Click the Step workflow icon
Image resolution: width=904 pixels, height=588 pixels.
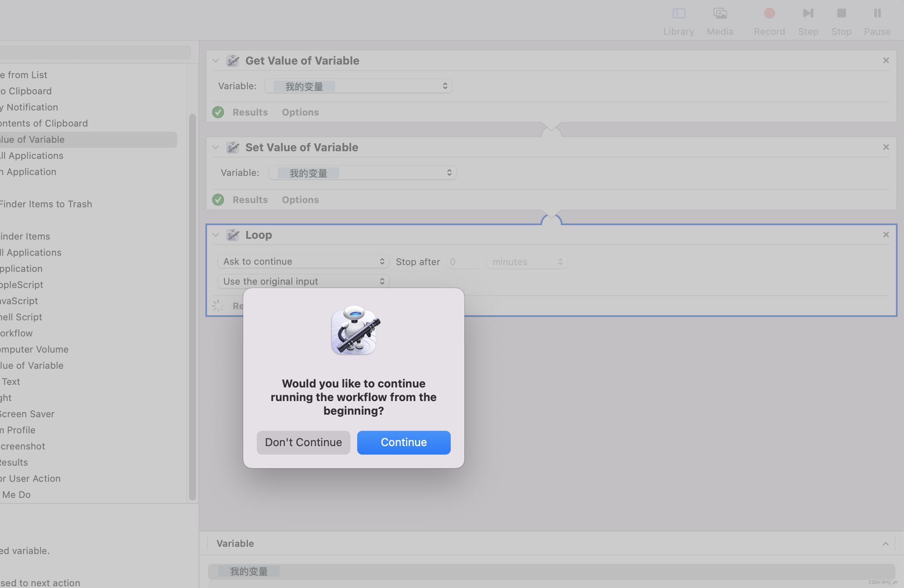(808, 14)
